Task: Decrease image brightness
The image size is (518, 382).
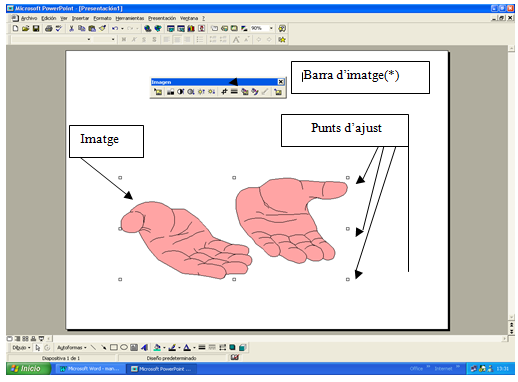Action: tap(211, 92)
